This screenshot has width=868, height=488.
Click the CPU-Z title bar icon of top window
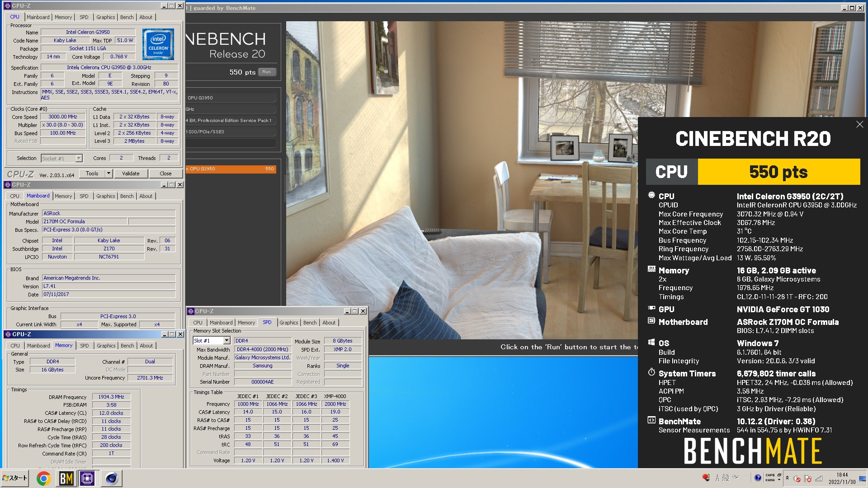point(7,6)
